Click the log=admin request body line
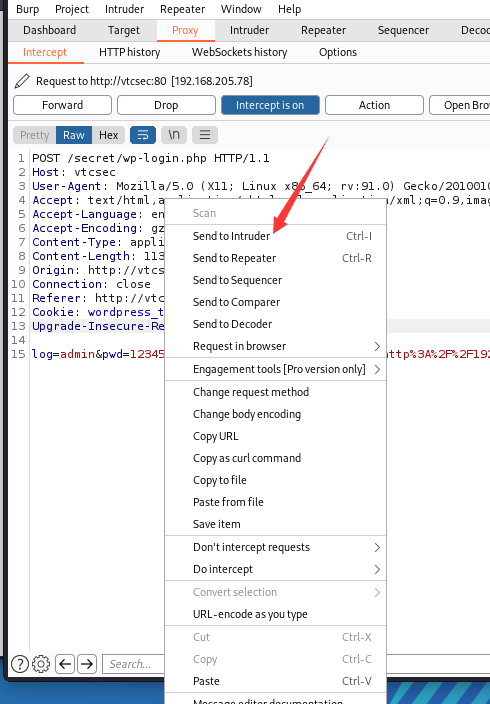The image size is (490, 704). pyautogui.click(x=98, y=354)
